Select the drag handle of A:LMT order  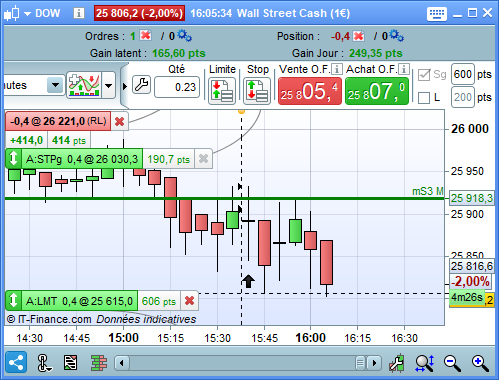[x=13, y=300]
